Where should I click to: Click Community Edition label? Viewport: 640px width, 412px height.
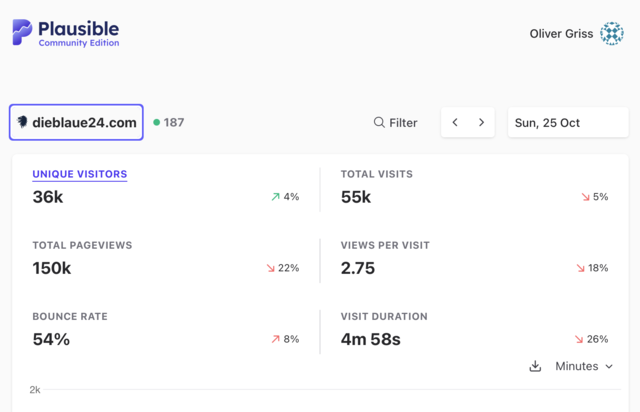79,43
